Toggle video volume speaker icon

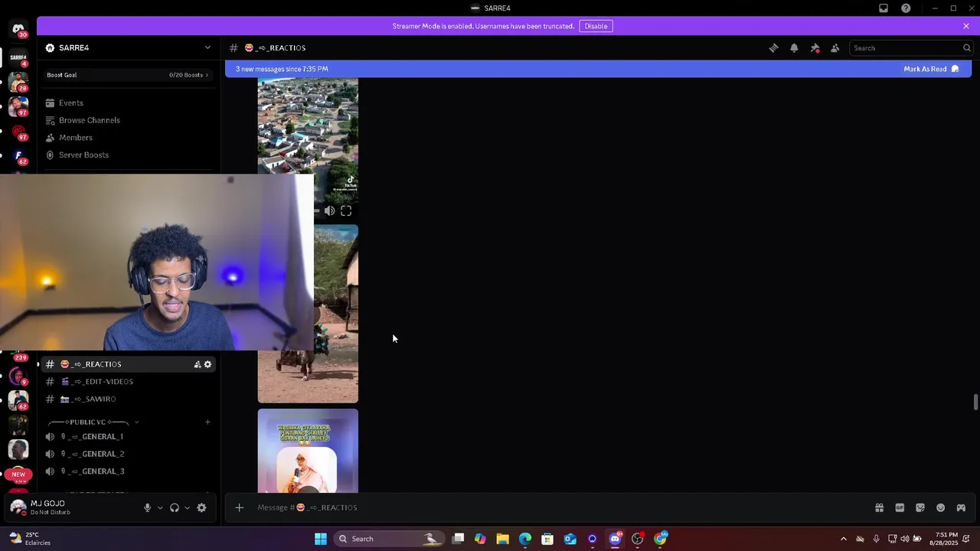click(329, 211)
